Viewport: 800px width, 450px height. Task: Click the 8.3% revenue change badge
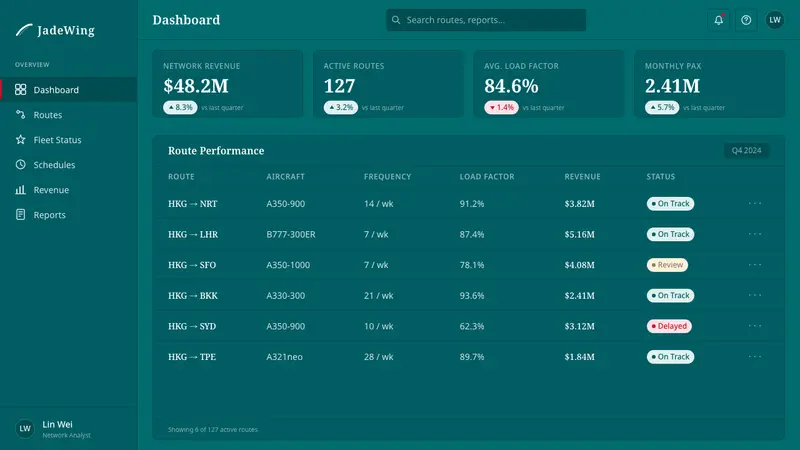(180, 108)
